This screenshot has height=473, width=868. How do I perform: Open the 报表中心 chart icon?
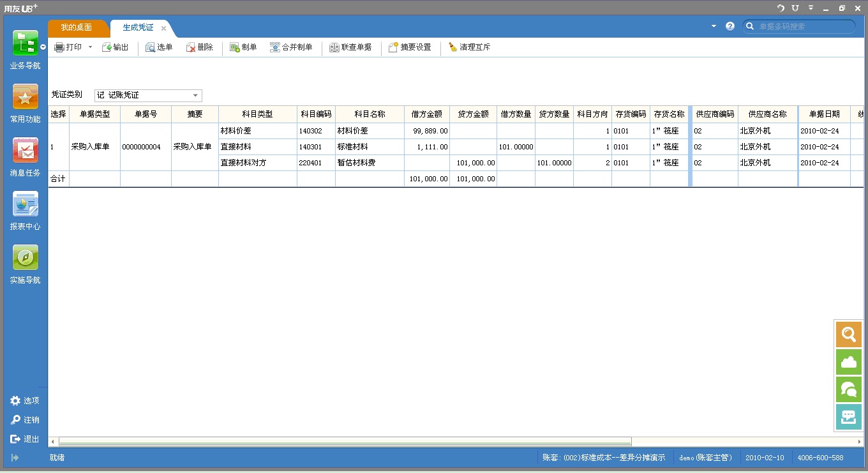25,204
